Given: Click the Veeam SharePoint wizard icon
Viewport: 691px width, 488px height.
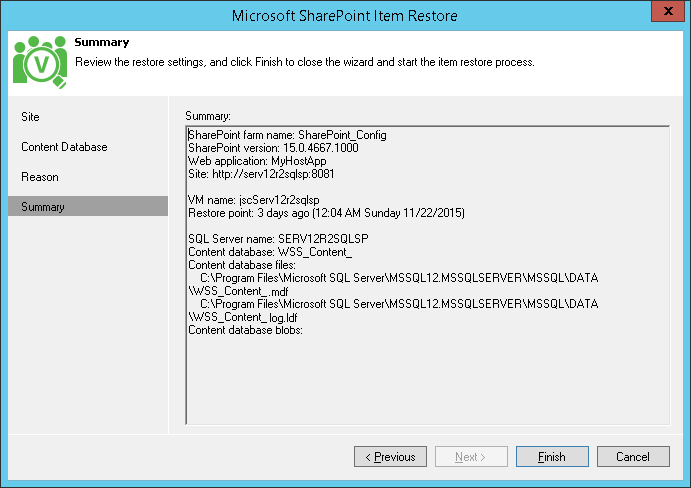Looking at the screenshot, I should [x=40, y=62].
